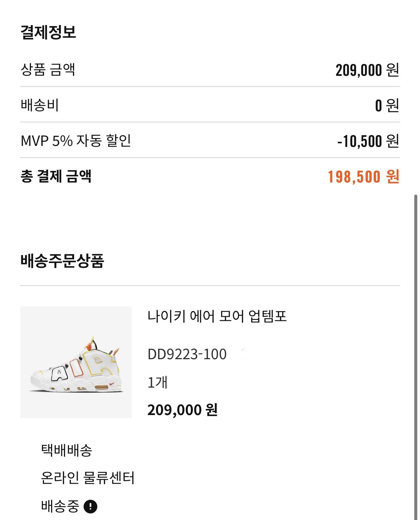Click the 총 결제 금액 label

tap(56, 176)
